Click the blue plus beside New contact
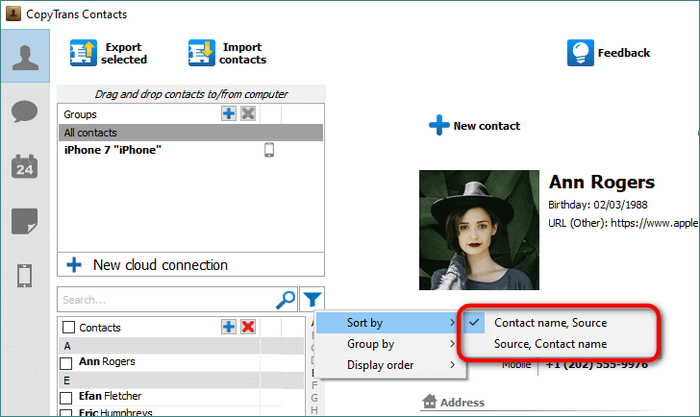The height and width of the screenshot is (417, 700). tap(439, 125)
